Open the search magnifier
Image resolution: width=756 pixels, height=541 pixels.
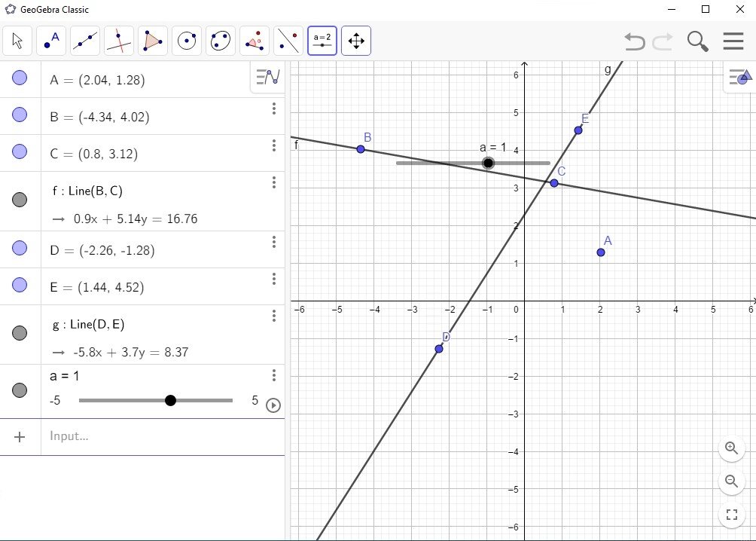click(697, 41)
